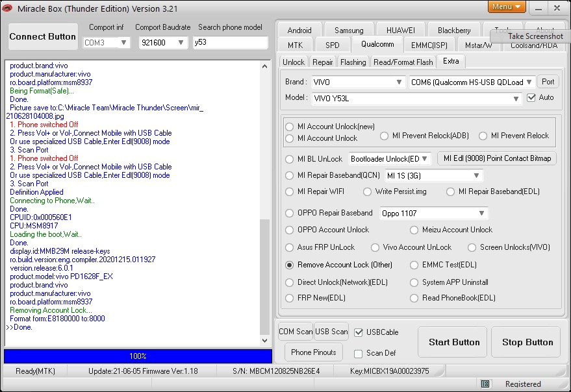The image size is (571, 392).
Task: Open the EMMC(ISP) tab
Action: (x=429, y=45)
